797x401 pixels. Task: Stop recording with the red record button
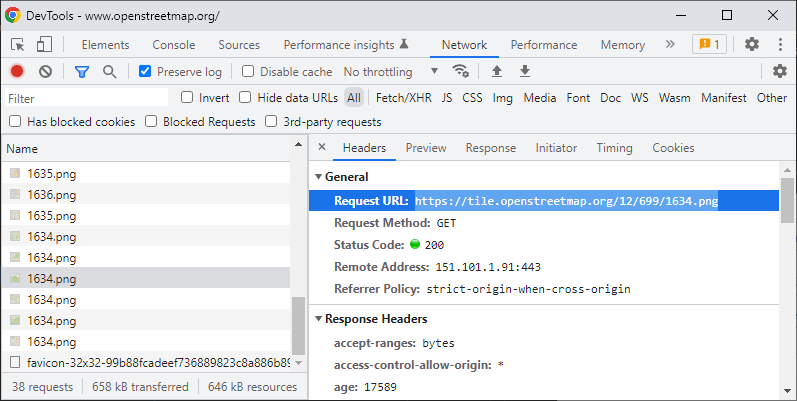pos(17,72)
